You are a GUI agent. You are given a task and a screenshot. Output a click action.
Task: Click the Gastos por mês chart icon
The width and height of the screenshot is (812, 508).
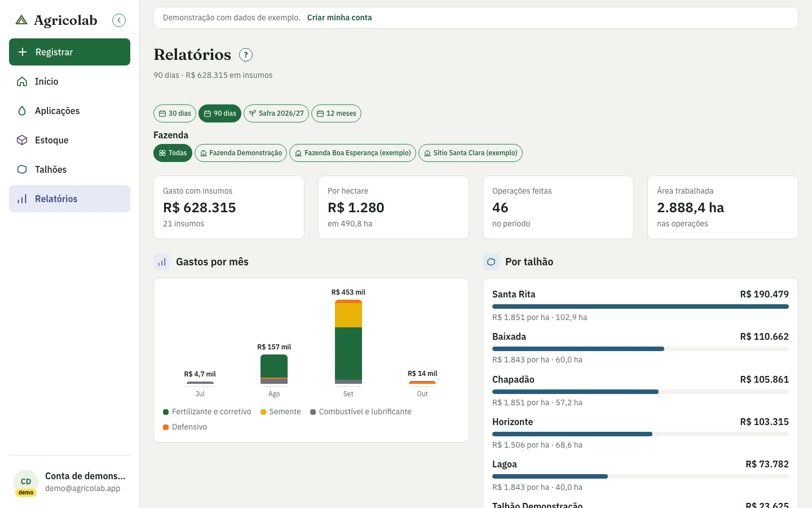[x=162, y=262]
